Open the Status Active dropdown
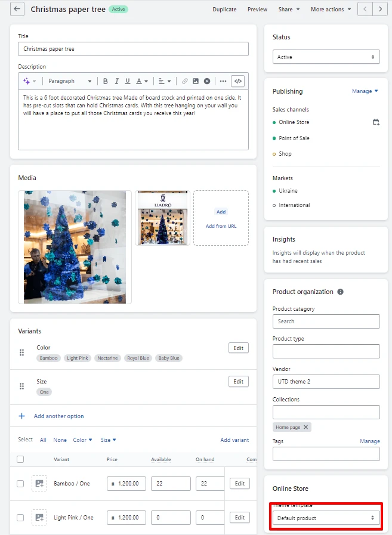Screen dimensions: 392x535 (x=326, y=57)
